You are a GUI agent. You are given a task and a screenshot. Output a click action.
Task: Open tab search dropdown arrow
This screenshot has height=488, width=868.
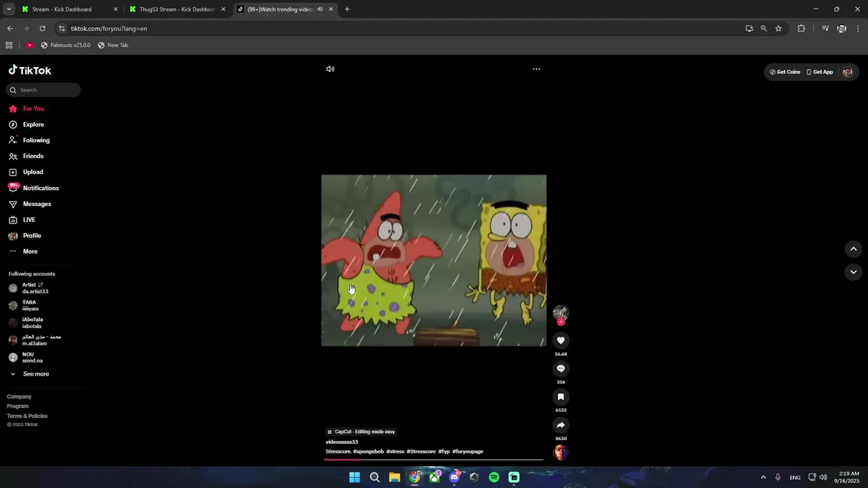pos(9,9)
